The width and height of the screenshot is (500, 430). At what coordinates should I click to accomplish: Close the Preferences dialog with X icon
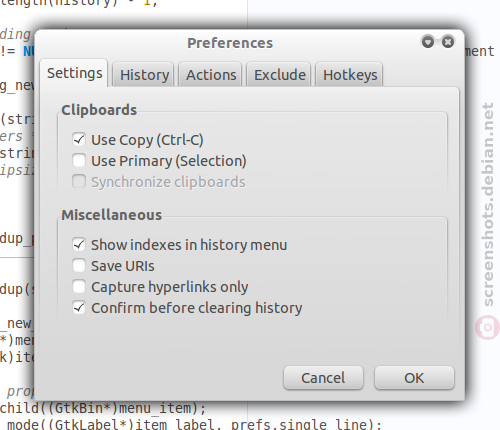tap(448, 42)
